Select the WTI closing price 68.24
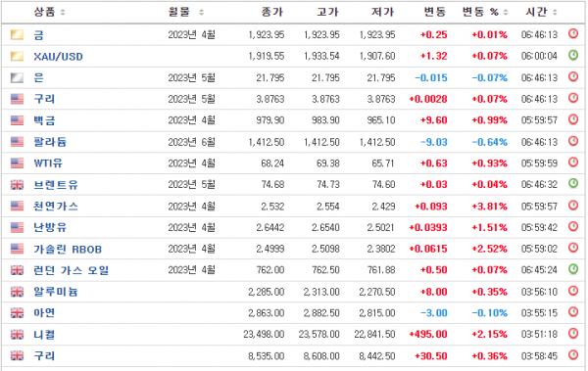 [272, 163]
